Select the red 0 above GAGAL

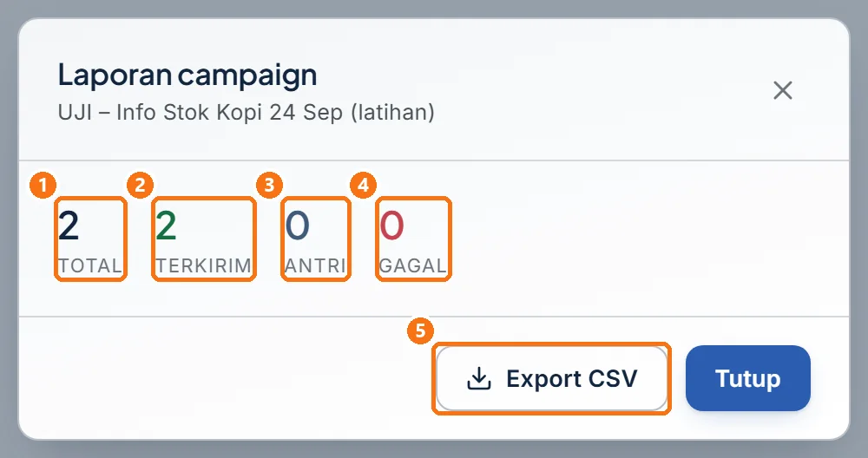pyautogui.click(x=392, y=226)
